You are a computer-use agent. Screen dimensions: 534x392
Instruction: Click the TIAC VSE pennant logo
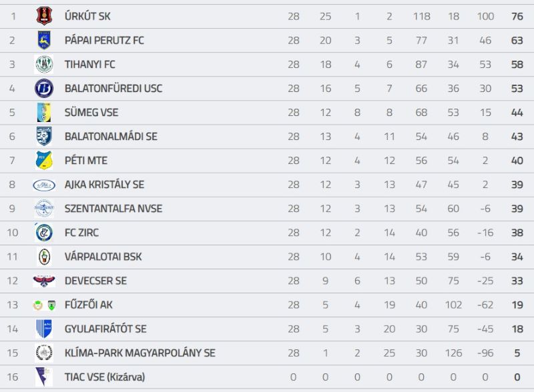coord(43,377)
